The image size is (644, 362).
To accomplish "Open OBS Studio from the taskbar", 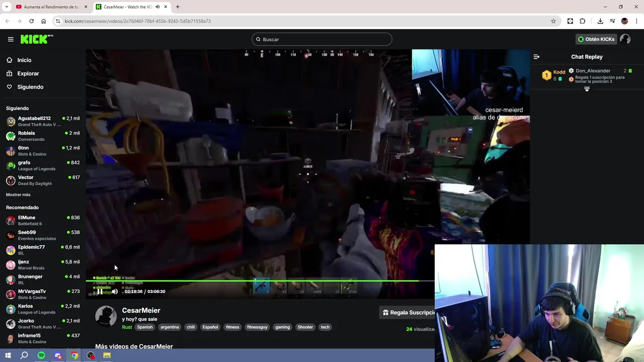I will [x=91, y=355].
